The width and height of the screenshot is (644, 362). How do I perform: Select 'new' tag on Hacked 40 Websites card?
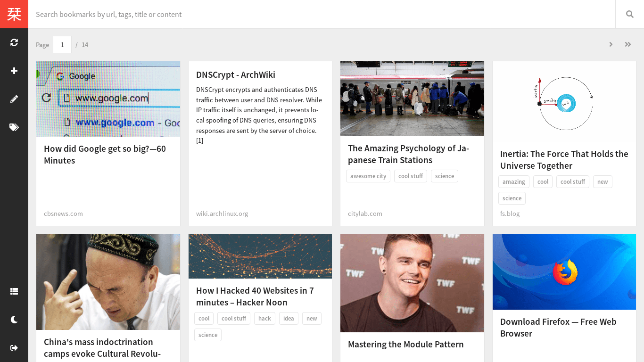click(x=312, y=319)
